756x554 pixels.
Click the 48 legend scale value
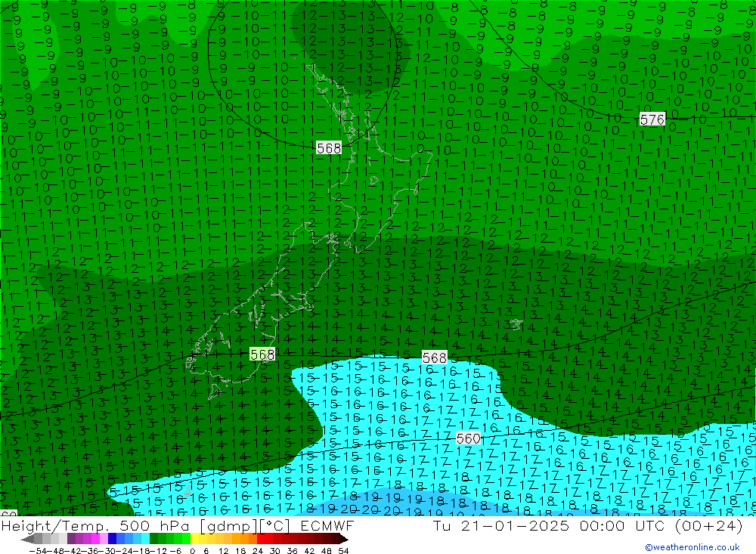pyautogui.click(x=327, y=551)
